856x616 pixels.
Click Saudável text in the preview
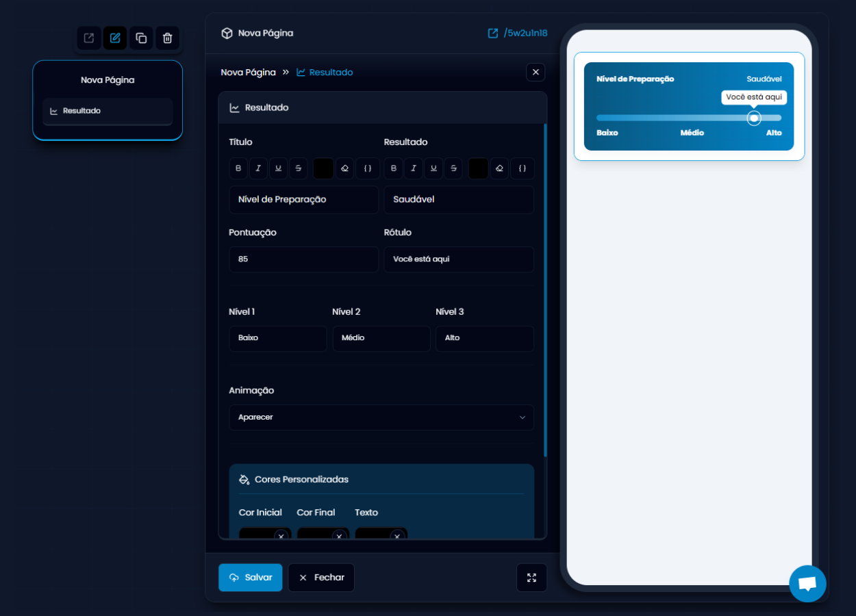coord(764,79)
